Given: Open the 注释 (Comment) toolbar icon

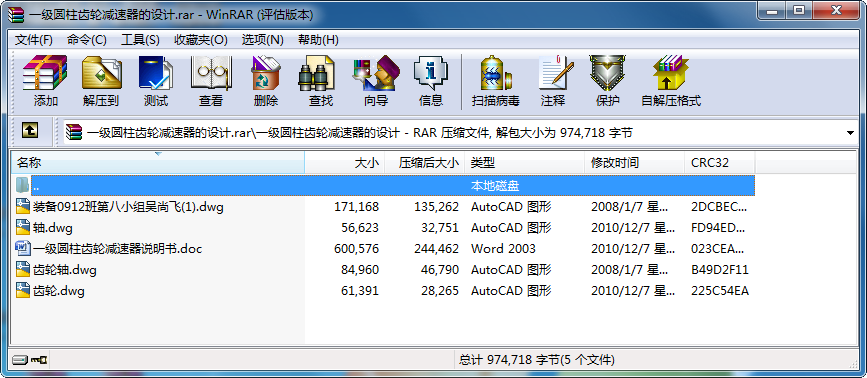Looking at the screenshot, I should pos(553,81).
